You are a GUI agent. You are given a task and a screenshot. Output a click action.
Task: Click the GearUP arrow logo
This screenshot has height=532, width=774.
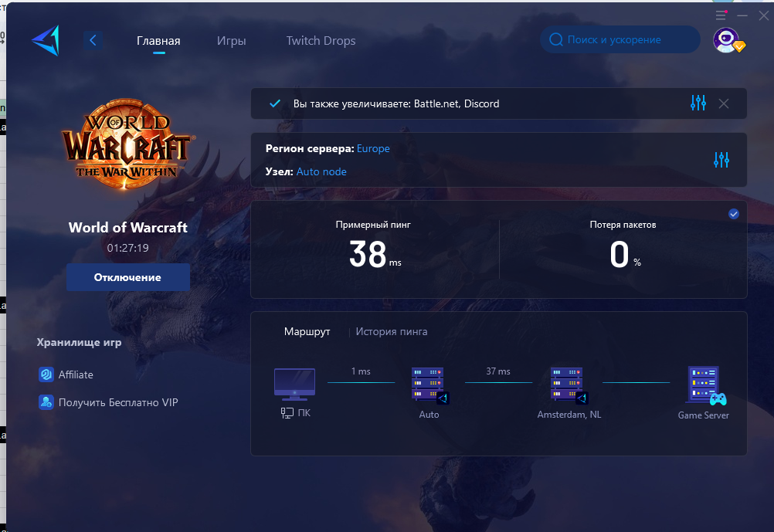tap(46, 40)
